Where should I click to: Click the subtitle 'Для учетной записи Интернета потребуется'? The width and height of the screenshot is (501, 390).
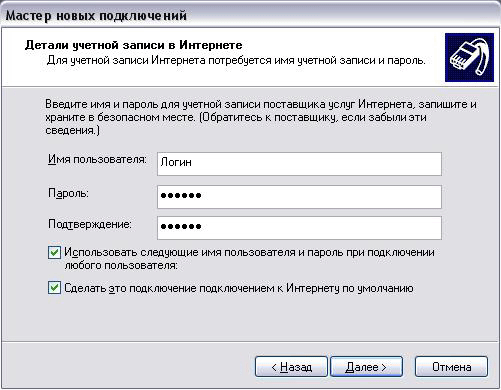pos(236,60)
